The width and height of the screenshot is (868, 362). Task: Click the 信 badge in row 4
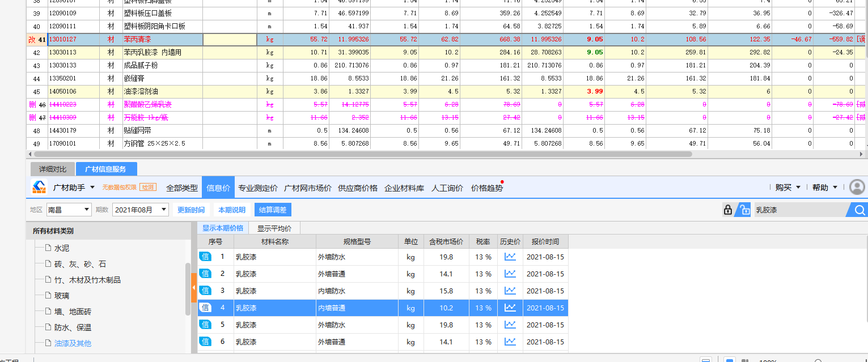pos(206,308)
